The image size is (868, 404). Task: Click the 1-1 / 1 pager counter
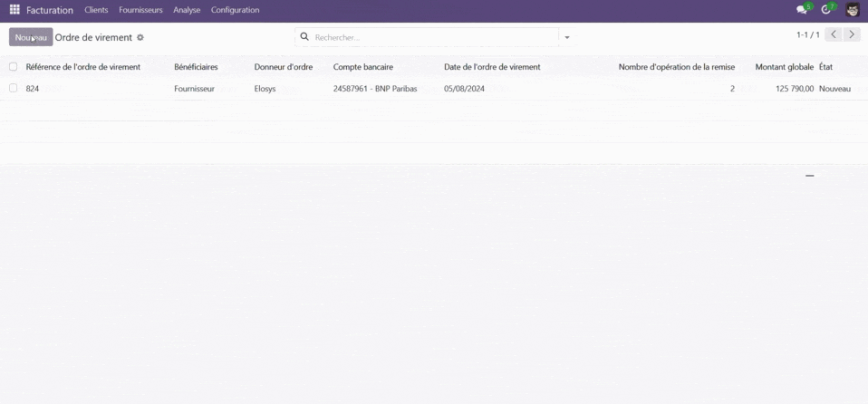[807, 34]
